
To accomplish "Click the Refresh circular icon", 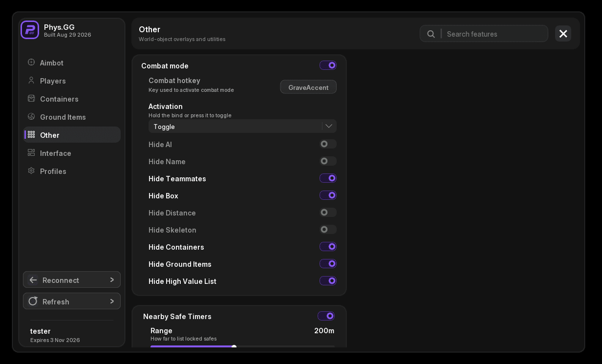I will click(x=33, y=301).
